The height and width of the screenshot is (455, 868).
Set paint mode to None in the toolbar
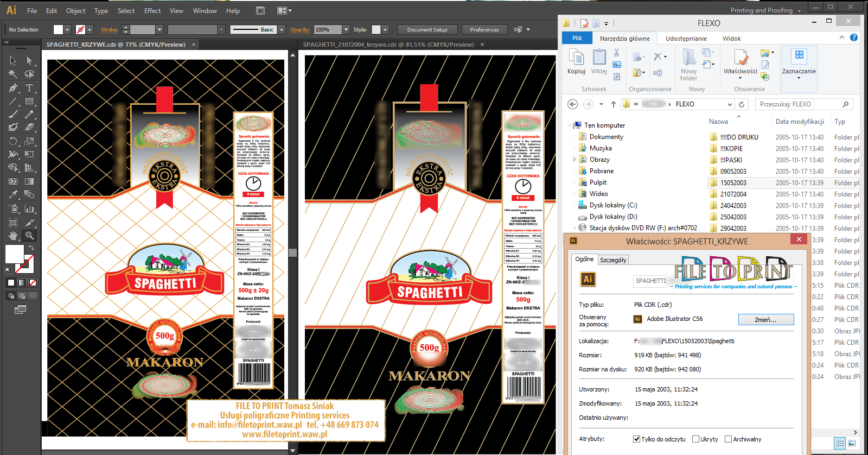pyautogui.click(x=33, y=282)
